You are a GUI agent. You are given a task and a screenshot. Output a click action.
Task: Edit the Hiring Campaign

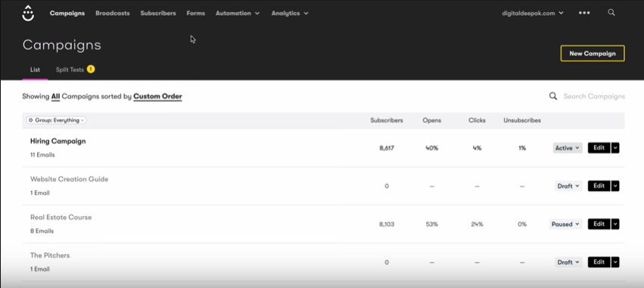(x=599, y=148)
